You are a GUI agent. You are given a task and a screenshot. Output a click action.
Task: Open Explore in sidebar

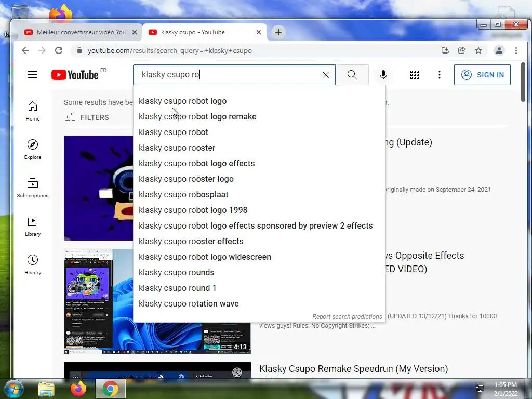point(33,149)
